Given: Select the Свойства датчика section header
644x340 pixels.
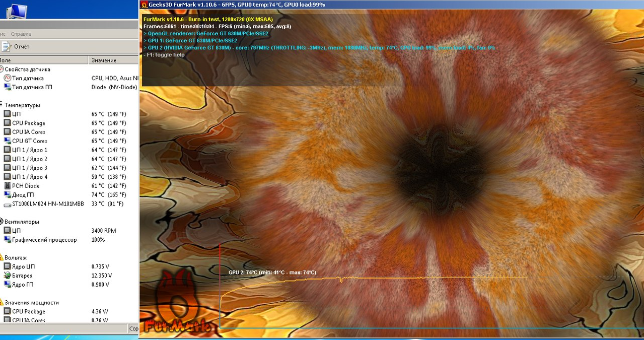Looking at the screenshot, I should (27, 69).
